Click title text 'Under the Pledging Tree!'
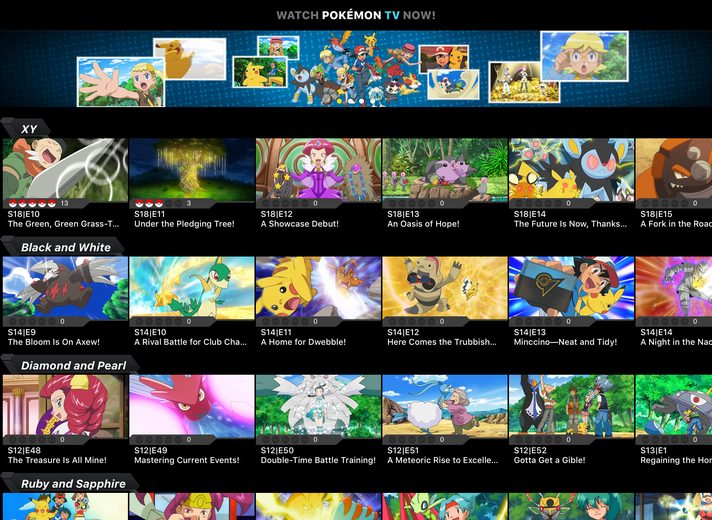This screenshot has width=712, height=520. click(x=184, y=224)
